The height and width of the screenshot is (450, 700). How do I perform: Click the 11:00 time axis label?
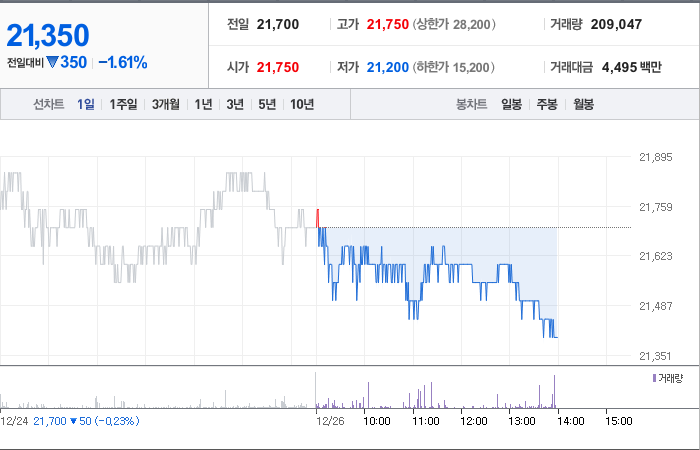pyautogui.click(x=425, y=421)
